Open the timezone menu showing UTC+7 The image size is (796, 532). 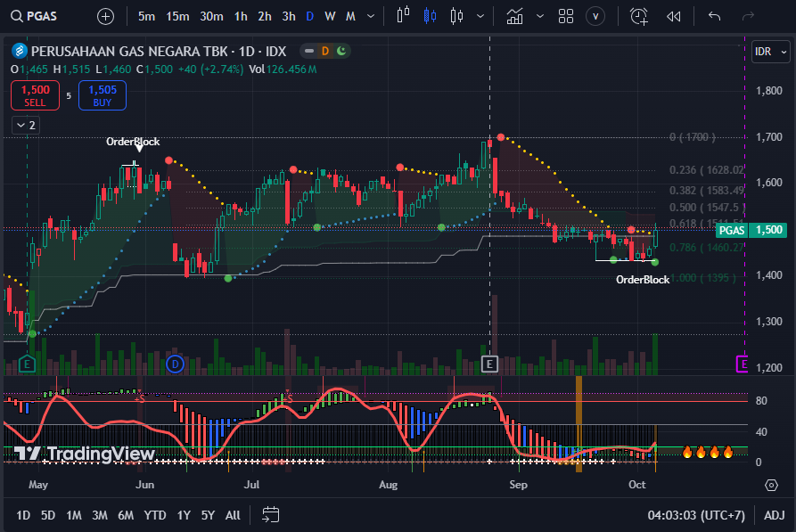(696, 515)
